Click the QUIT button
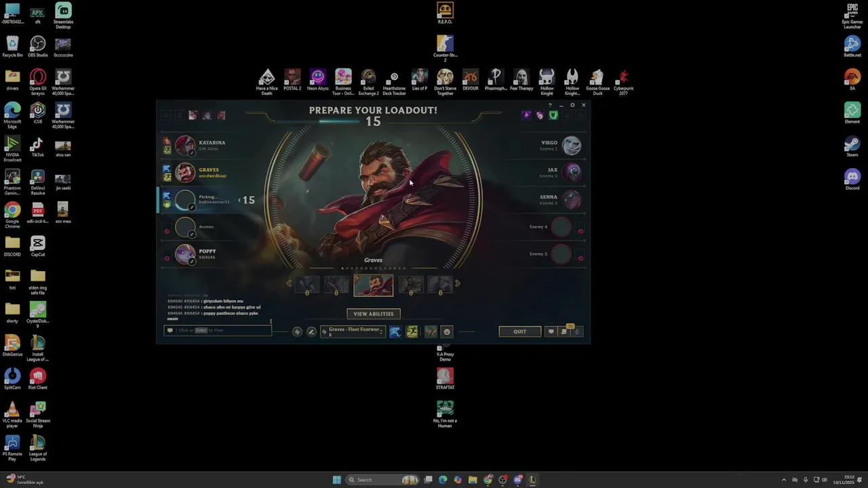This screenshot has width=868, height=488. pyautogui.click(x=519, y=331)
